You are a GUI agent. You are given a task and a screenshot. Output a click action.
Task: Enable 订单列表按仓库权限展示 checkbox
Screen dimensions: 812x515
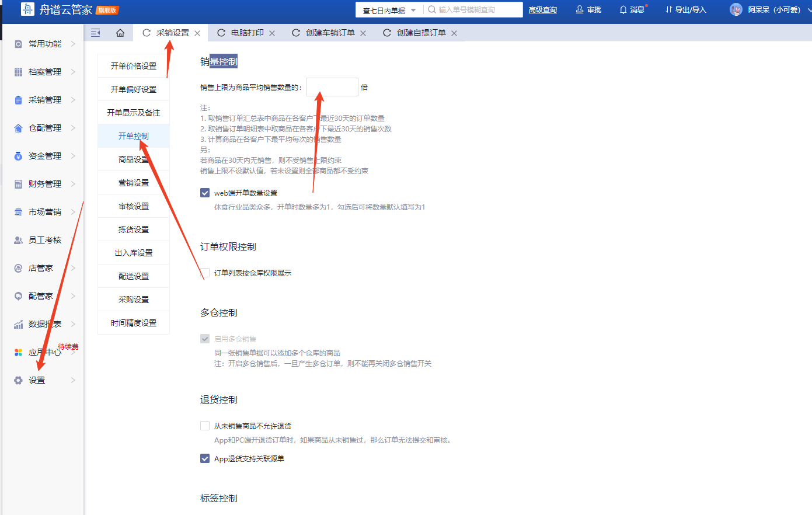pyautogui.click(x=205, y=273)
